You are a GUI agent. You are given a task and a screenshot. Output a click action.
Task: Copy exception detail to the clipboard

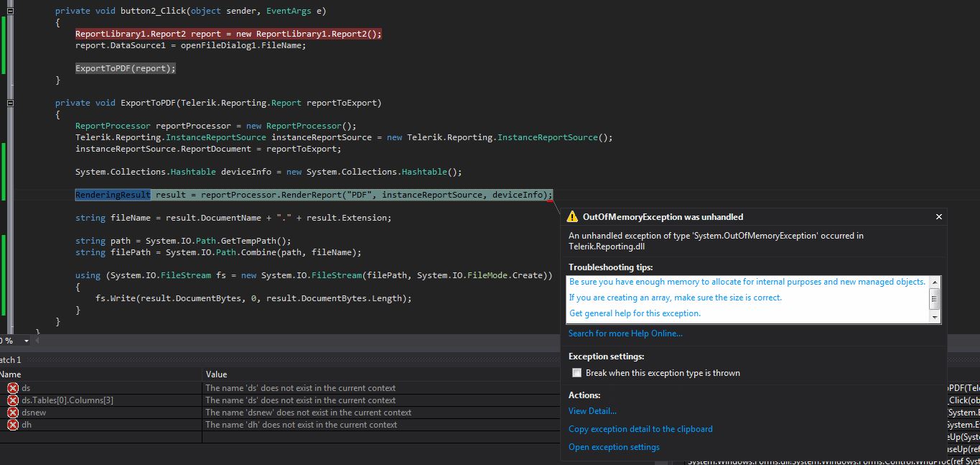640,429
